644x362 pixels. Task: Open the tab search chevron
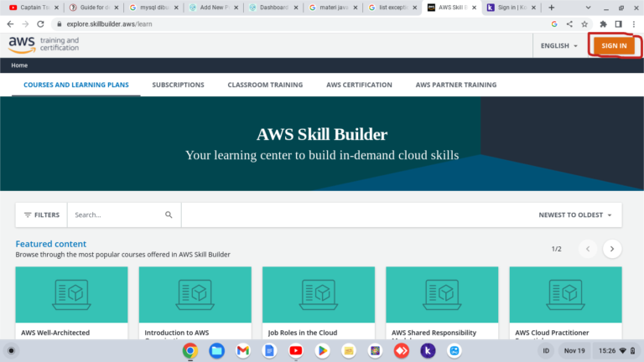pyautogui.click(x=588, y=8)
